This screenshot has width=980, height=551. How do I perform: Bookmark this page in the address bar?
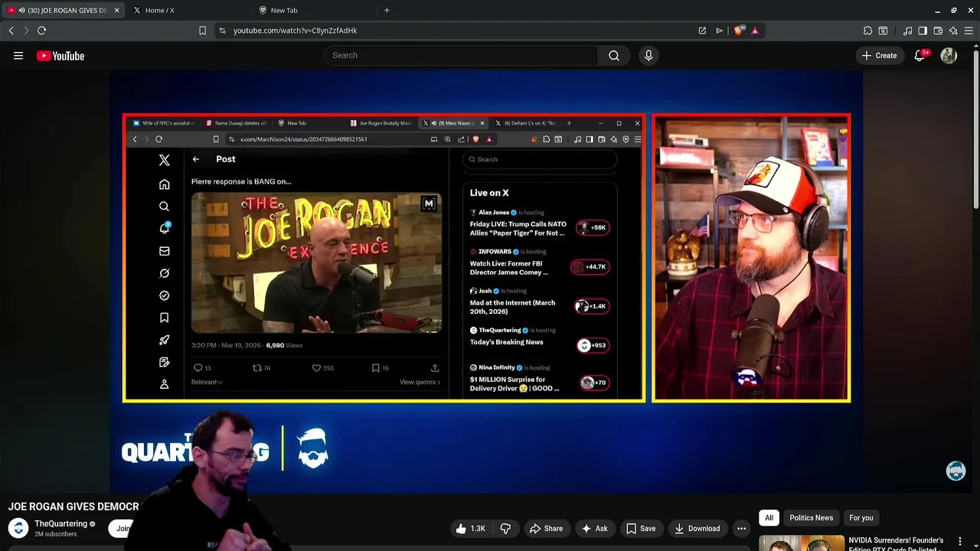click(x=202, y=31)
